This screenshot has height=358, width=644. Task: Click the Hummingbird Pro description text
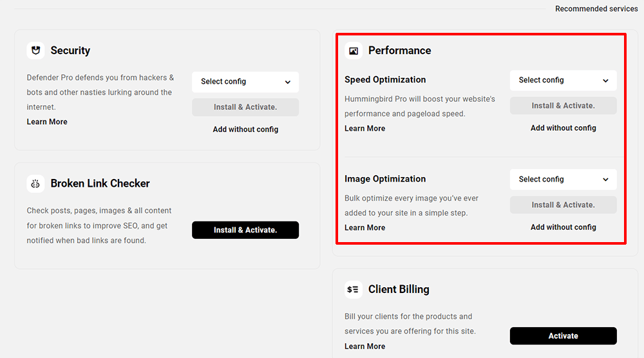[x=420, y=106]
